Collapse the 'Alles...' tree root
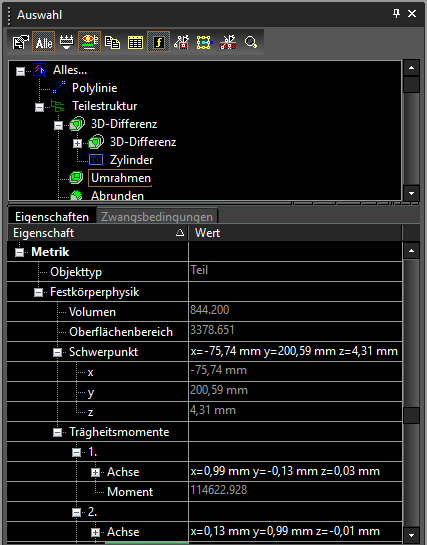Screen dimensions: 427x545 coord(20,71)
